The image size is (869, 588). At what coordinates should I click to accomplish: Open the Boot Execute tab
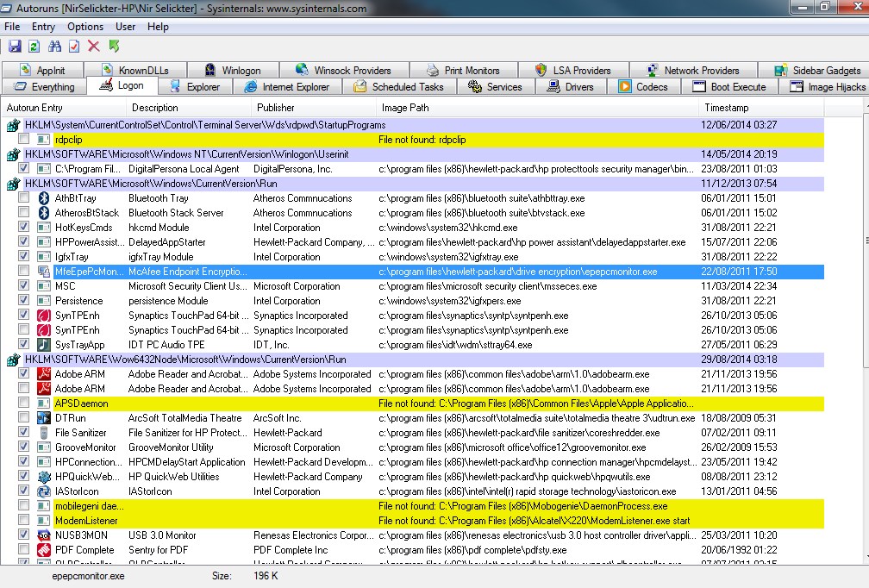[x=729, y=87]
